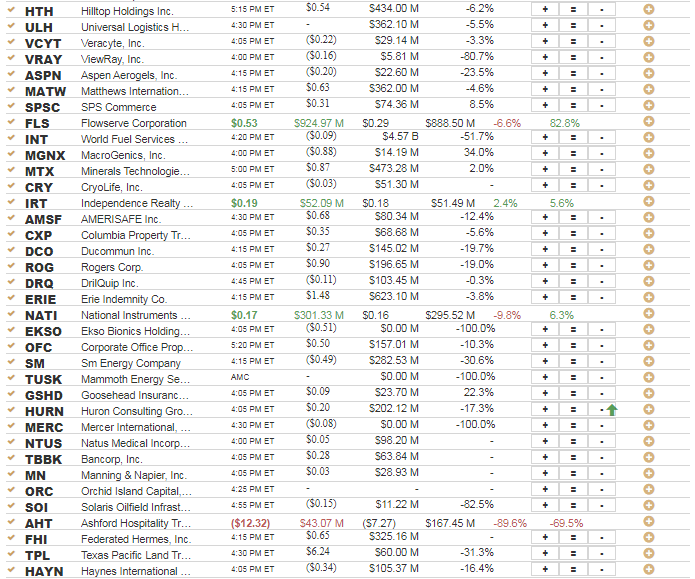Viewport: 695px width, 579px height.
Task: Click the gold plus circle for NATI
Action: click(648, 313)
